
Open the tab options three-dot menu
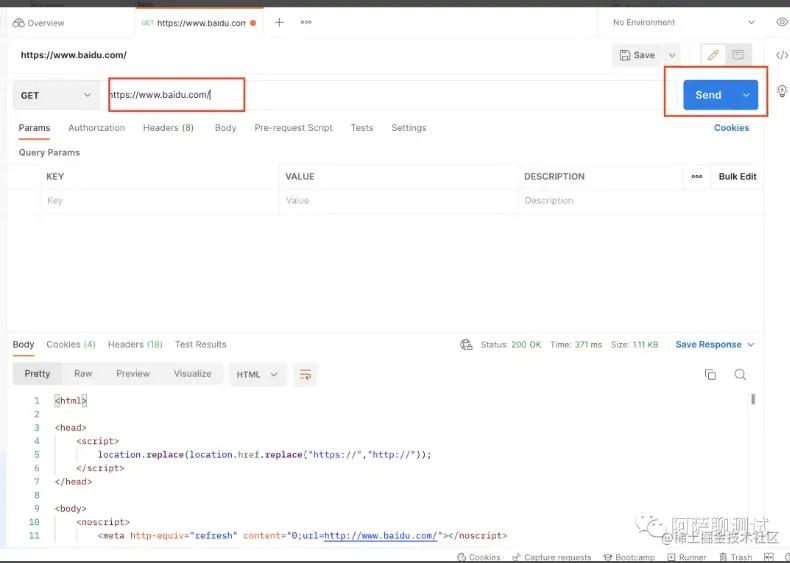pyautogui.click(x=306, y=23)
